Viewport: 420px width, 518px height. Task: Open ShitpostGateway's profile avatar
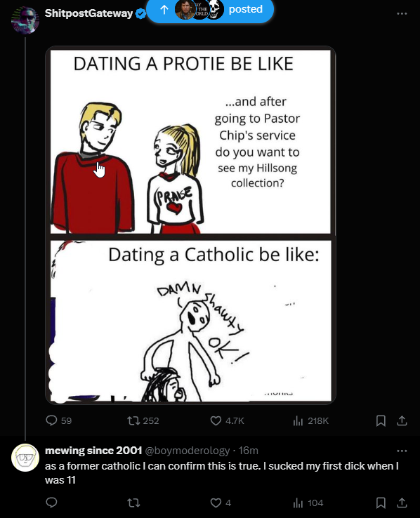pyautogui.click(x=25, y=20)
